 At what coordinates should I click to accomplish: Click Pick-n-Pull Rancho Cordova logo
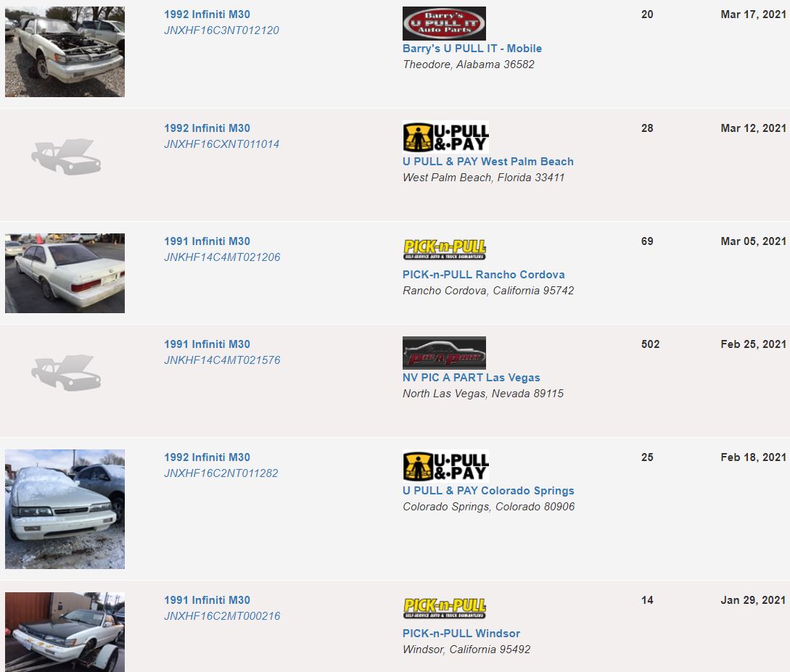click(445, 249)
